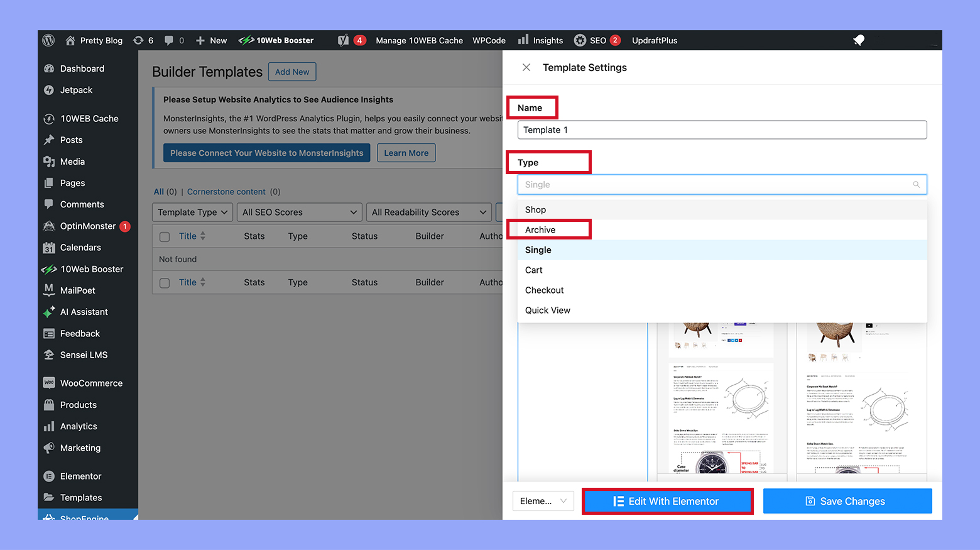The height and width of the screenshot is (550, 980).
Task: Open the Eleme... builder dropdown near Save Changes
Action: pos(543,501)
